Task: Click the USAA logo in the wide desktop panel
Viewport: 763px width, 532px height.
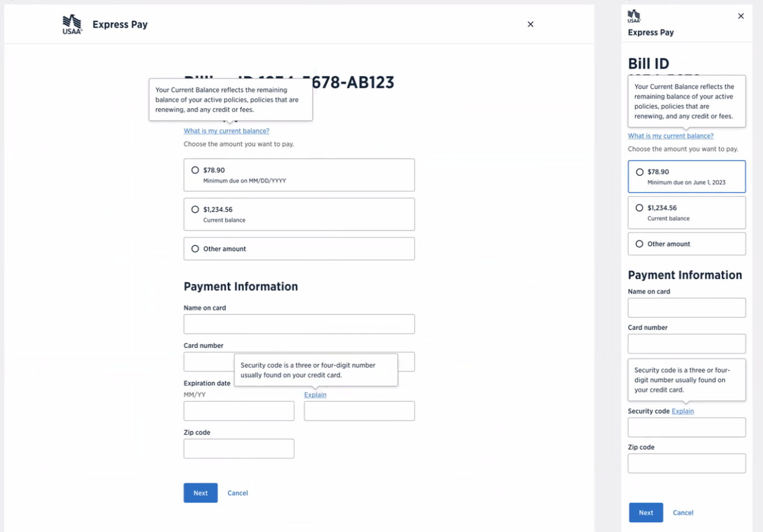Action: pos(72,25)
